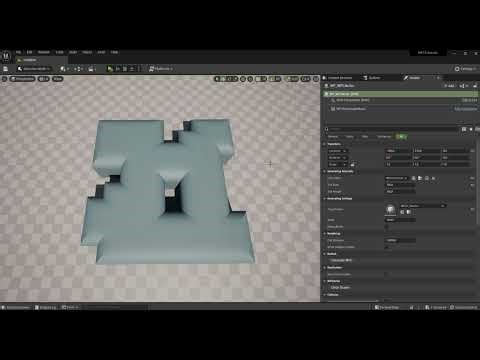Open the Content Drawer in status bar
The image size is (480, 360).
pos(16,307)
